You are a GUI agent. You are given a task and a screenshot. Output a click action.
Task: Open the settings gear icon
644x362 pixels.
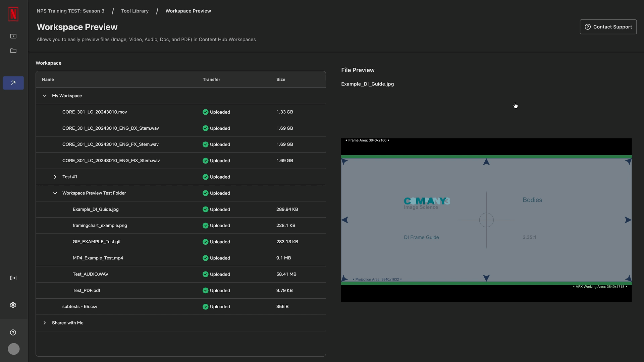point(13,305)
